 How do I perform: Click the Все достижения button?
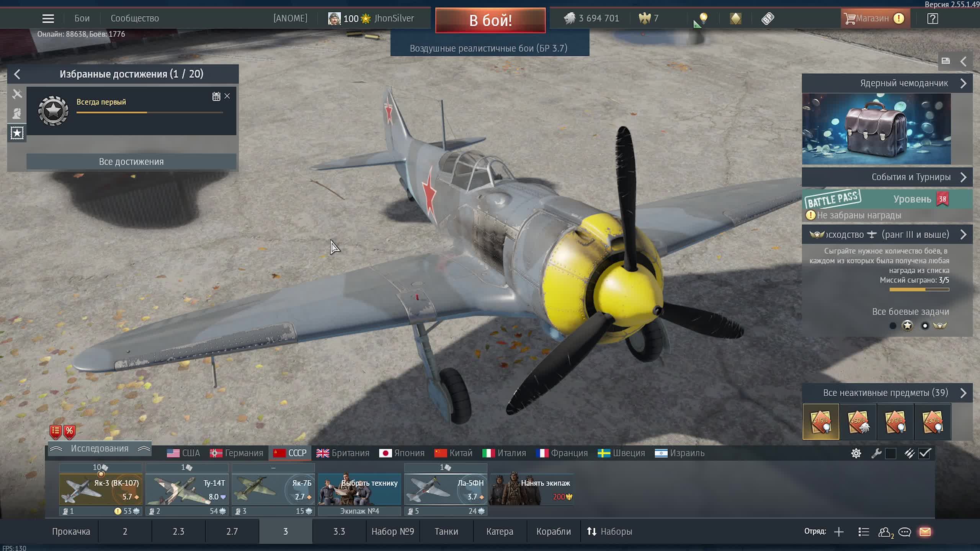(x=131, y=161)
